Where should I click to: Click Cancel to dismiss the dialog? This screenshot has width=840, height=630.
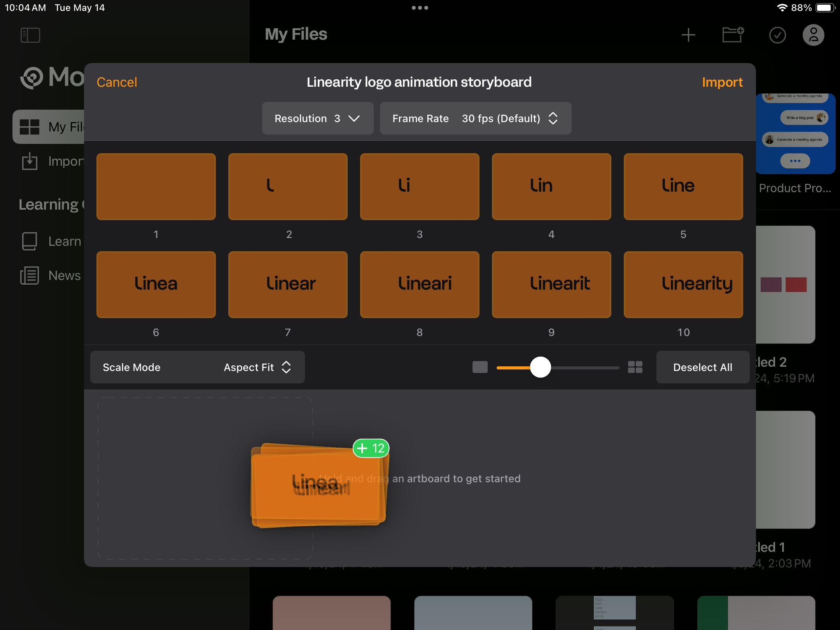(x=116, y=81)
